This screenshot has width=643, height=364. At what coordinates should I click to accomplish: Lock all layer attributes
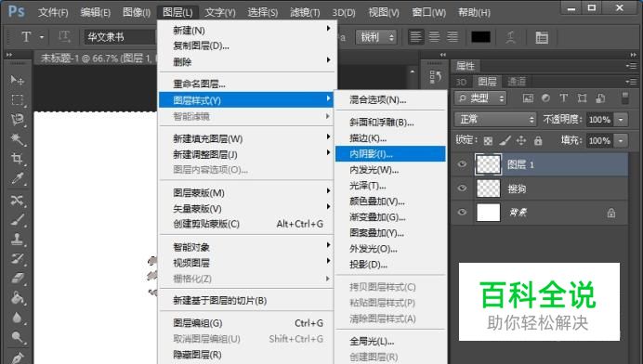pyautogui.click(x=538, y=141)
